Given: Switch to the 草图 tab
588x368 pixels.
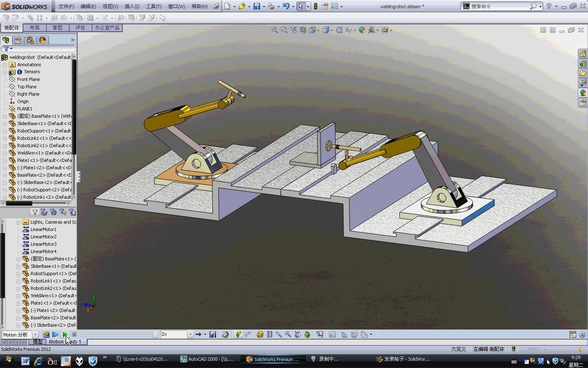Looking at the screenshot, I should [x=58, y=28].
